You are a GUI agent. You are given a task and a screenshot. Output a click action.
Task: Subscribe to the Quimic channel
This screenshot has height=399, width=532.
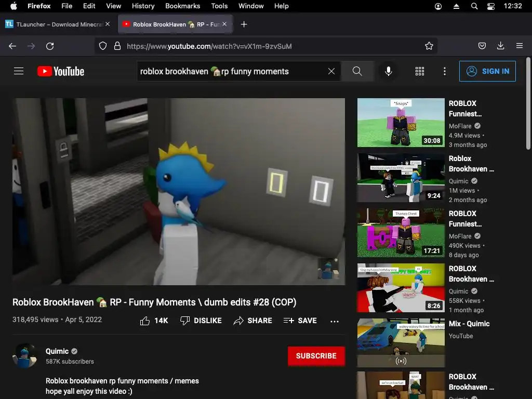point(316,356)
